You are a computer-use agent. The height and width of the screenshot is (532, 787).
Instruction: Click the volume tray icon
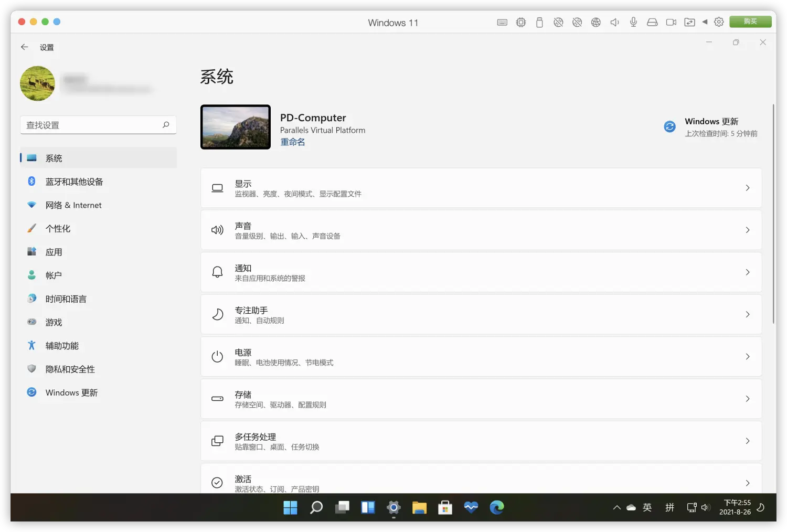(x=706, y=507)
